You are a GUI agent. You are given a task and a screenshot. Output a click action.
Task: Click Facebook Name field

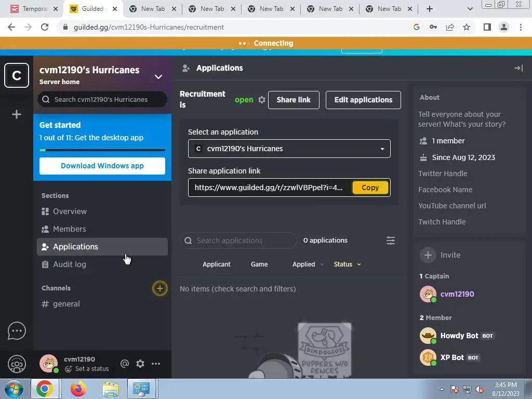click(445, 190)
